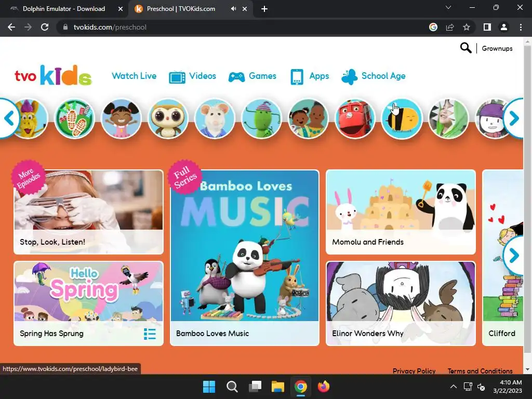
Task: Open the Windows Start menu
Action: click(209, 387)
